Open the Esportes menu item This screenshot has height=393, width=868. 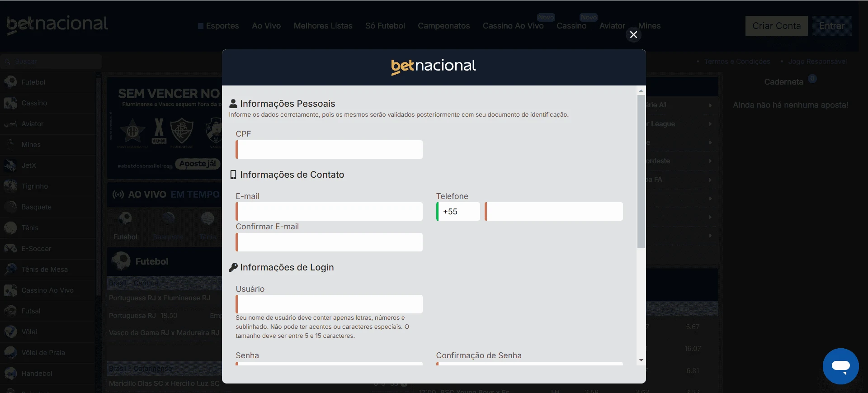tap(218, 26)
